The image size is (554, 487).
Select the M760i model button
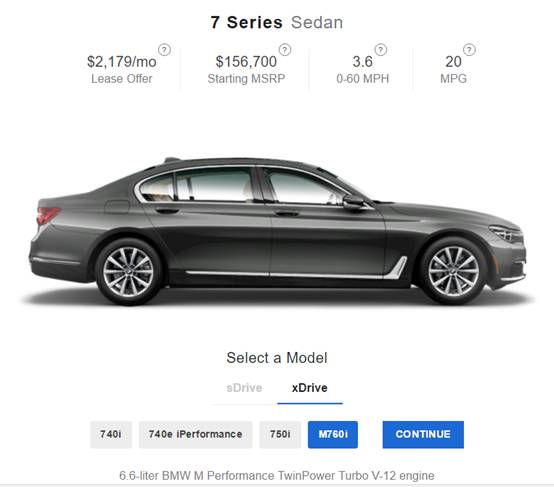333,434
